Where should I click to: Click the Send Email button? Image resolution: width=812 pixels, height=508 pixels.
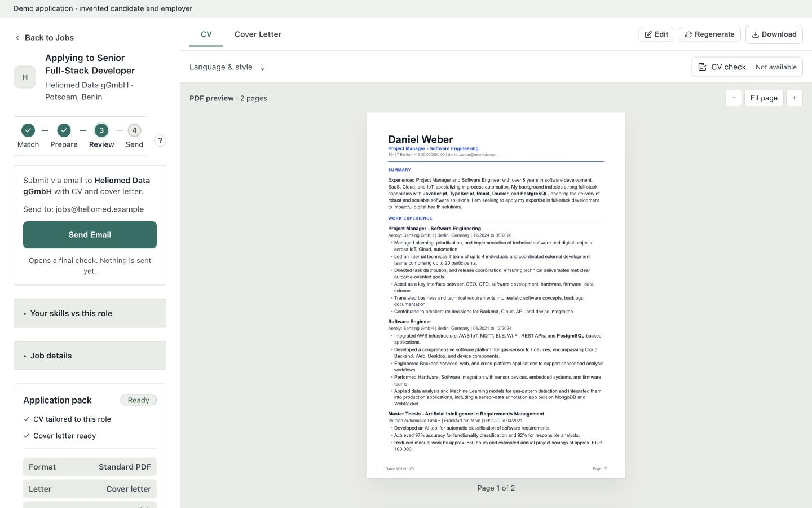pos(90,235)
